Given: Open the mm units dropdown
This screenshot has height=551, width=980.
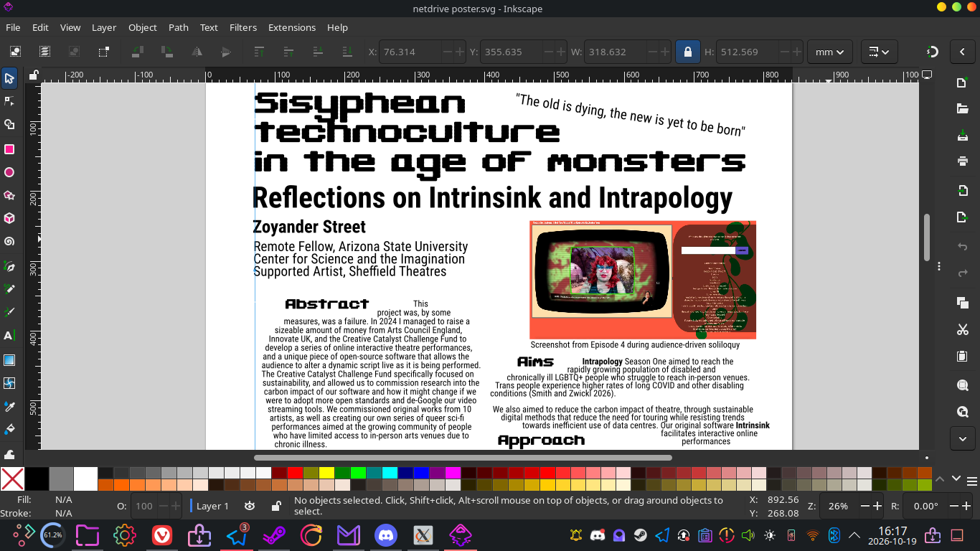Looking at the screenshot, I should point(830,52).
